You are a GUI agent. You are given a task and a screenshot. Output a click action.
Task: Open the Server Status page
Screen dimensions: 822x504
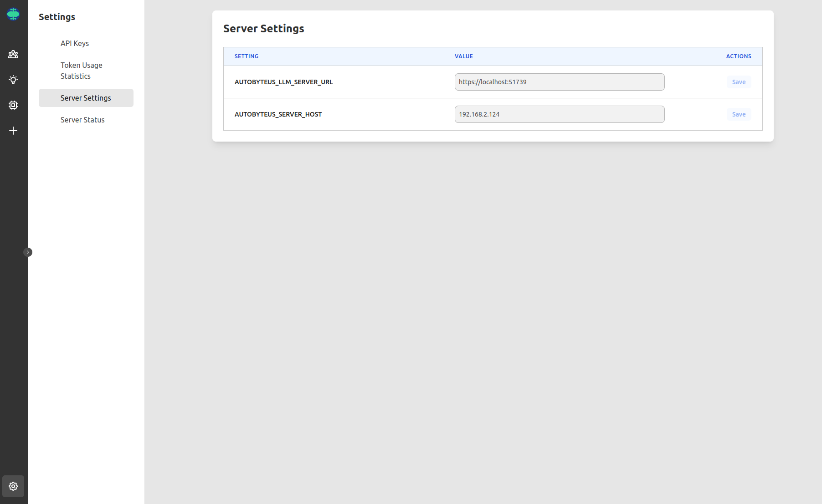[x=82, y=120]
